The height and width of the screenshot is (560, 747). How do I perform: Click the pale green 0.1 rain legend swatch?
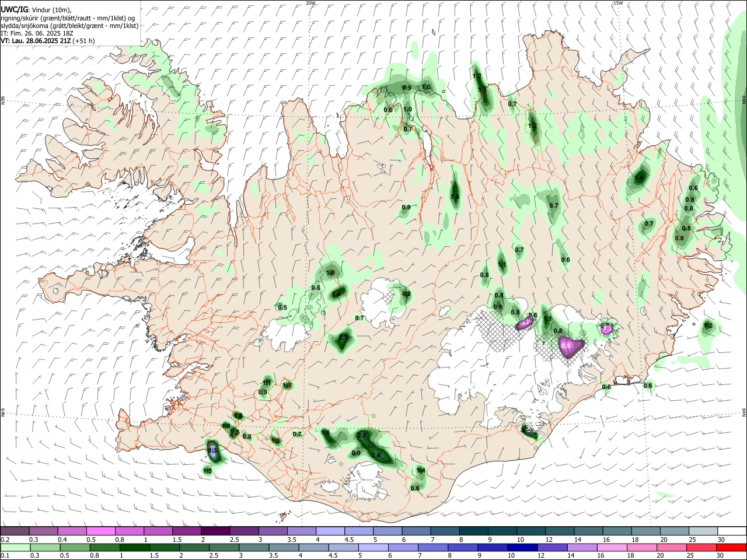point(15,548)
